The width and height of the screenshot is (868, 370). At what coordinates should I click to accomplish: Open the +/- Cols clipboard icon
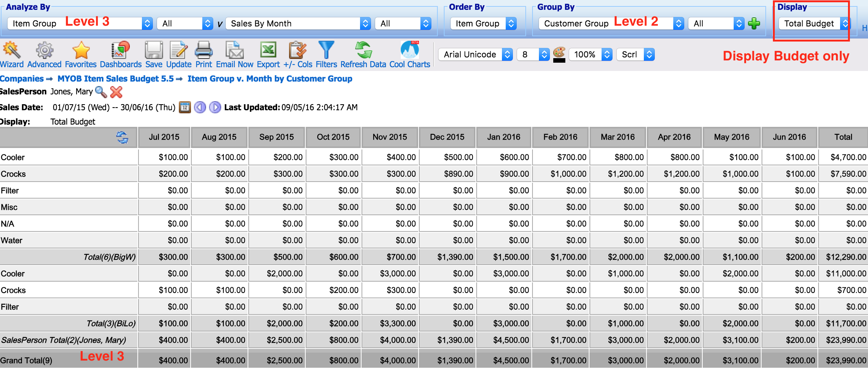(x=297, y=50)
